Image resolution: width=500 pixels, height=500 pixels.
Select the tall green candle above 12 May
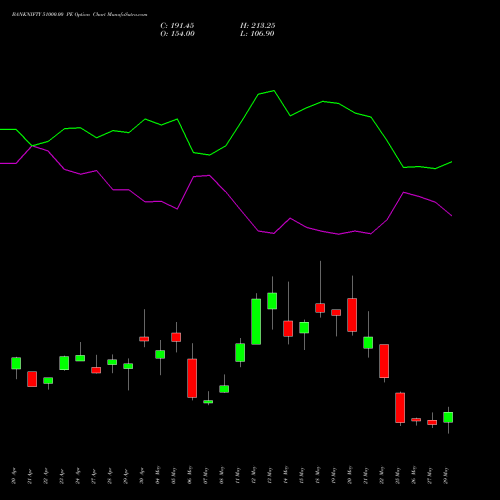coord(256,322)
